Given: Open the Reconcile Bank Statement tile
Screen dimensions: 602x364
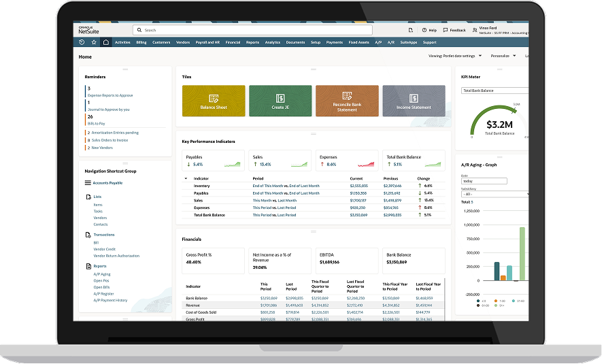Looking at the screenshot, I should [x=347, y=101].
